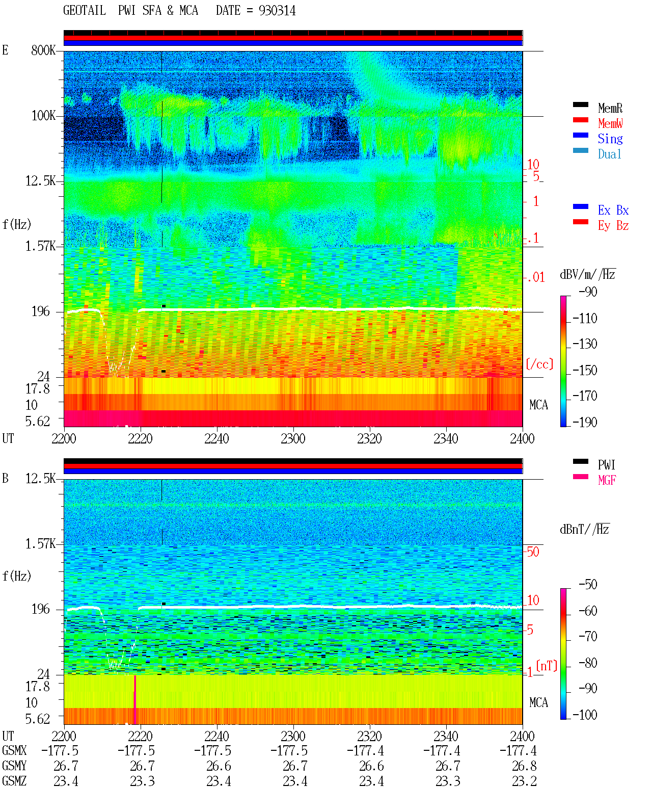Click the 'Dual' legend label
The height and width of the screenshot is (812, 652).
(610, 154)
